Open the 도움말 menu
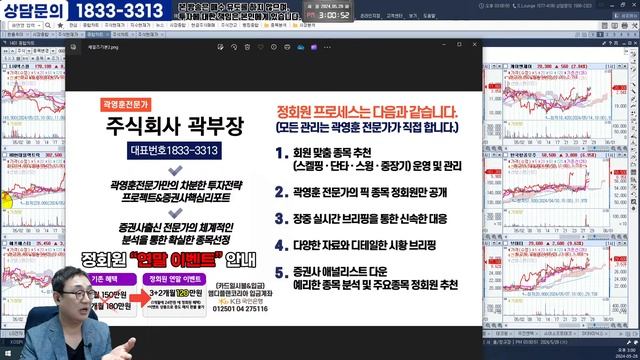Viewport: 640px width, 360px height. (x=429, y=16)
